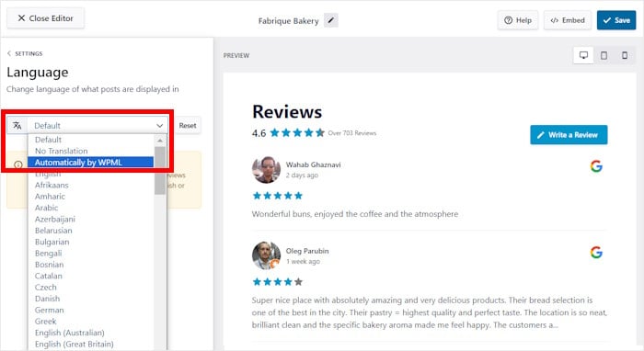Click the Google logo on Wahab Ghaznavi's review

[596, 166]
